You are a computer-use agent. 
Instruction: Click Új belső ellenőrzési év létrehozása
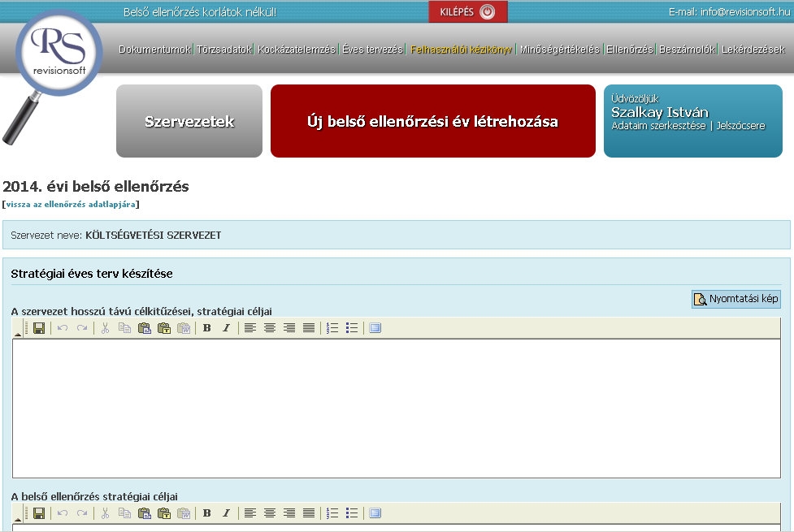(x=433, y=121)
